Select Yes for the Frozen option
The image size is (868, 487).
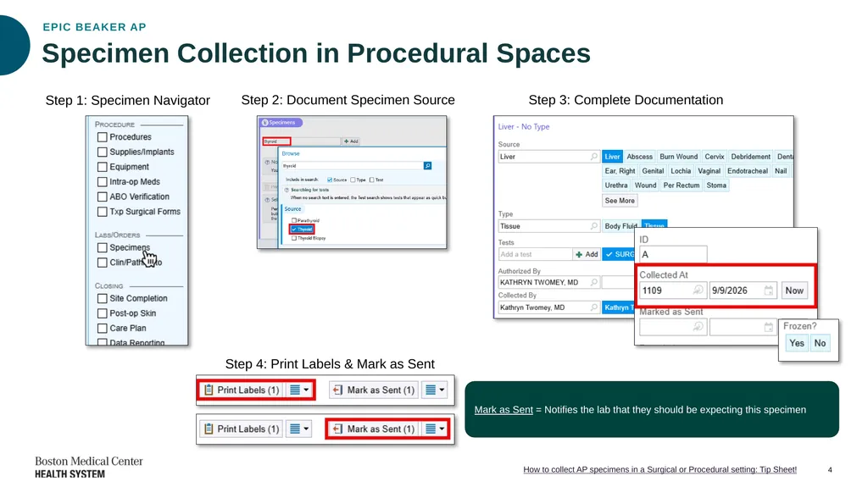(797, 343)
